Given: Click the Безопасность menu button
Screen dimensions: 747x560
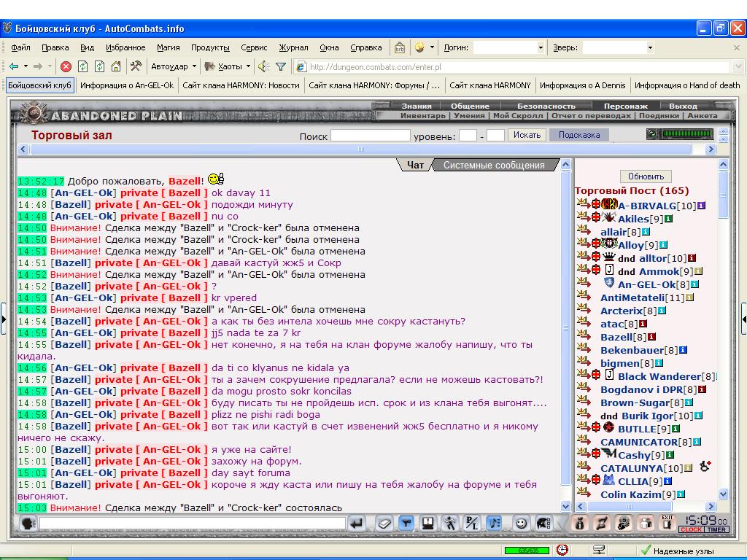Looking at the screenshot, I should point(546,106).
